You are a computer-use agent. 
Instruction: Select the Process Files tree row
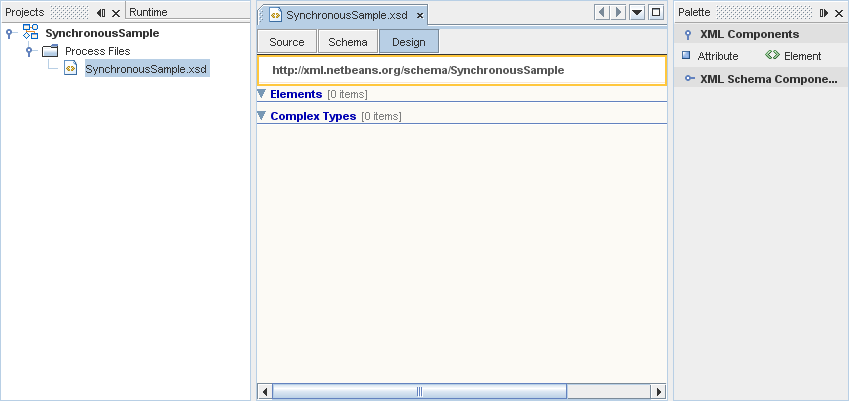[x=97, y=51]
